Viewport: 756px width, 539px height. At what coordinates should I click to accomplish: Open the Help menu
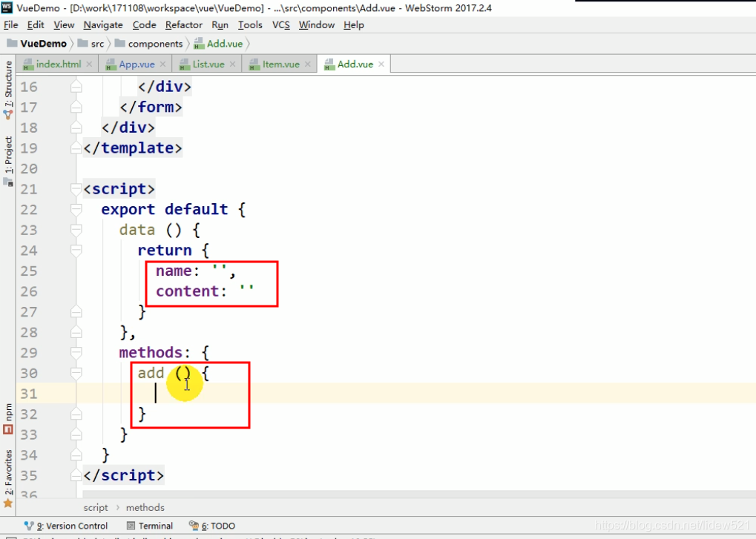click(x=353, y=25)
